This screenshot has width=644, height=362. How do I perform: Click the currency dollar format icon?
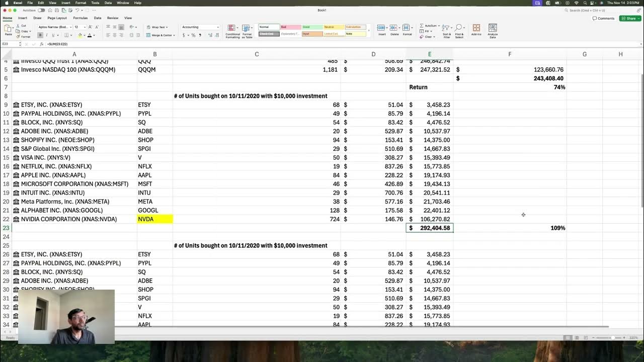point(184,35)
